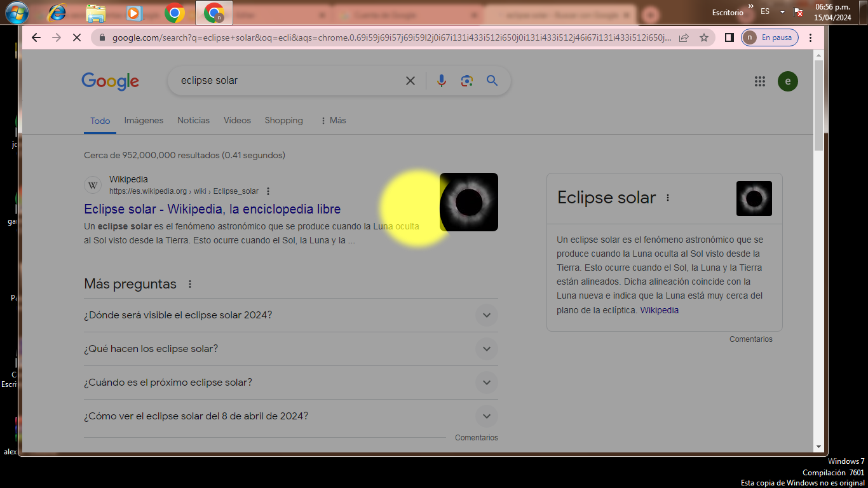868x488 pixels.
Task: Click the page vertical scrollbar thumb
Action: click(x=818, y=105)
